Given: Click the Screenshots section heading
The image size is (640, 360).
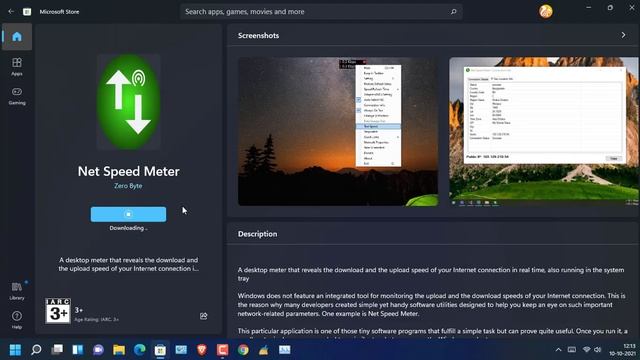Looking at the screenshot, I should (258, 36).
